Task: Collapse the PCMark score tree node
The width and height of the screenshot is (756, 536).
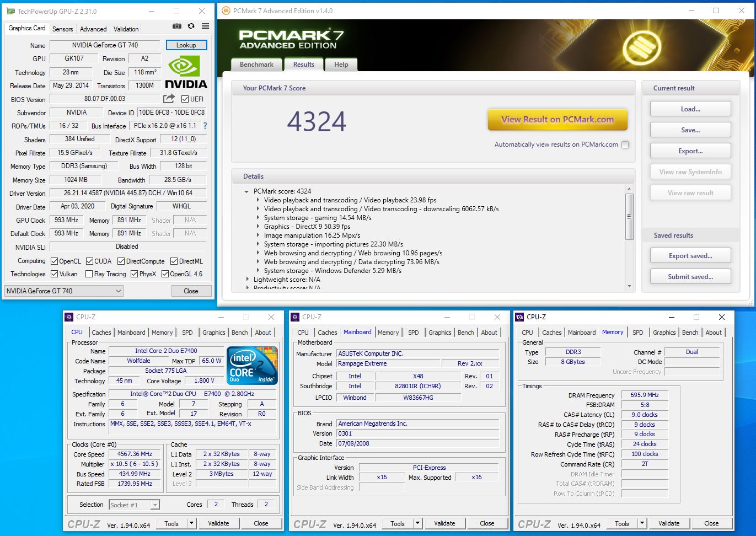Action: pos(246,191)
